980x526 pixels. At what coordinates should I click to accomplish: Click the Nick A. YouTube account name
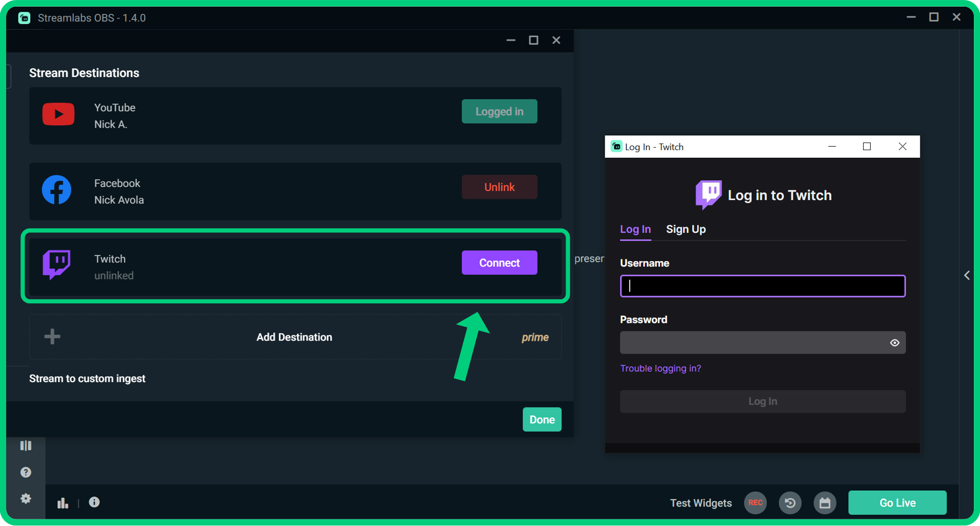(111, 125)
